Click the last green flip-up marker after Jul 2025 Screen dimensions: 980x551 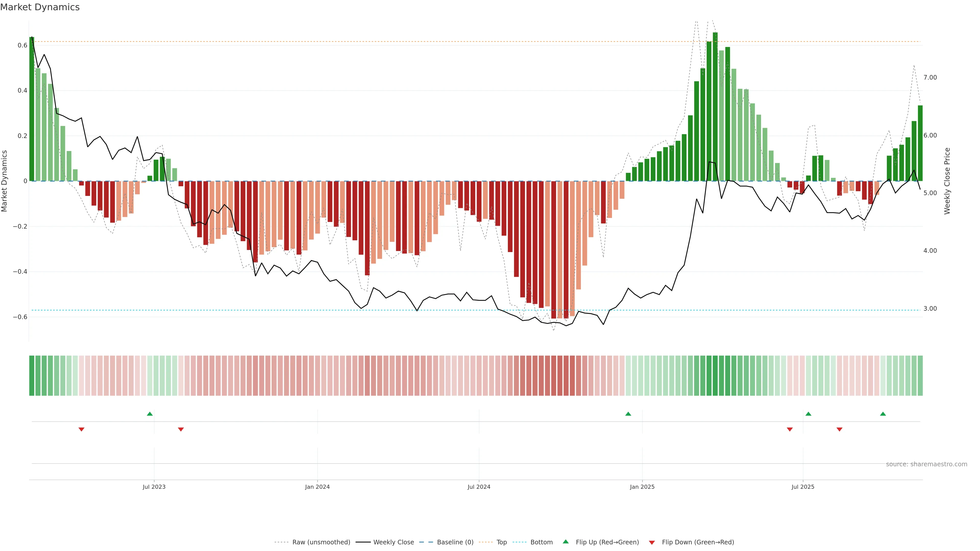pos(883,414)
